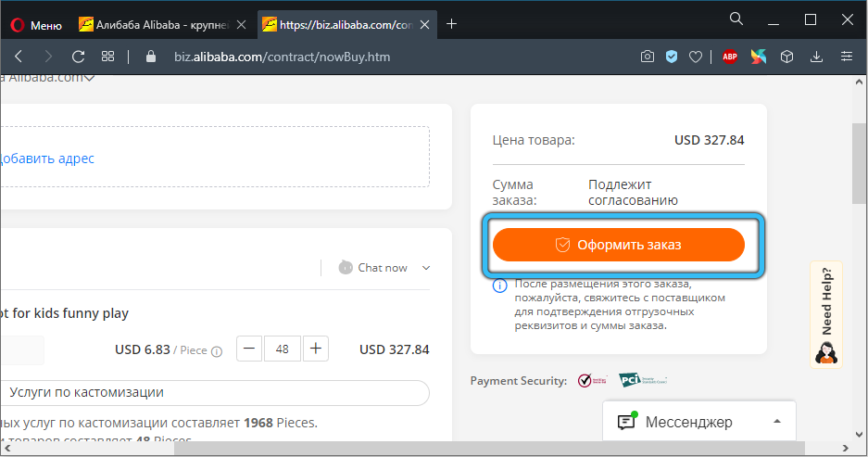868x457 pixels.
Task: Click the Opera snapshot camera icon
Action: 648,57
